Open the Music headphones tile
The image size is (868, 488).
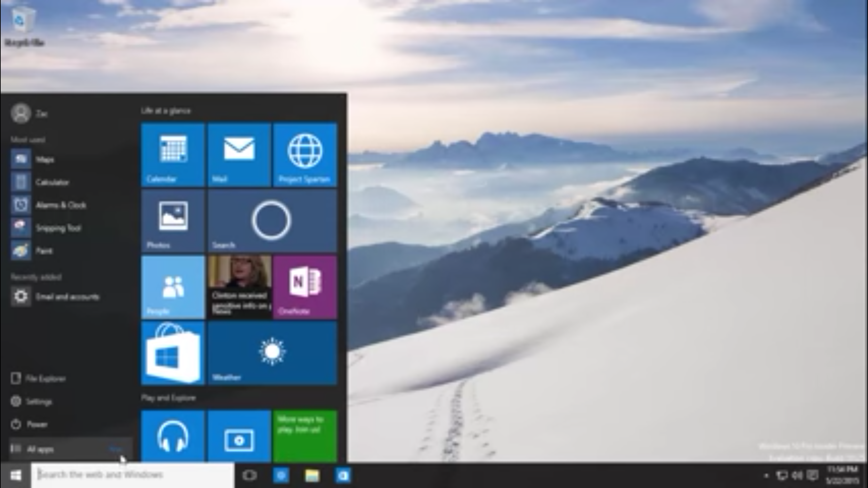point(173,436)
